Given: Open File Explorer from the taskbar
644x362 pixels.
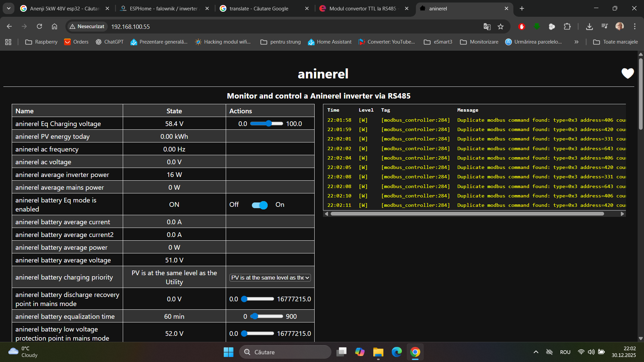Looking at the screenshot, I should [378, 352].
